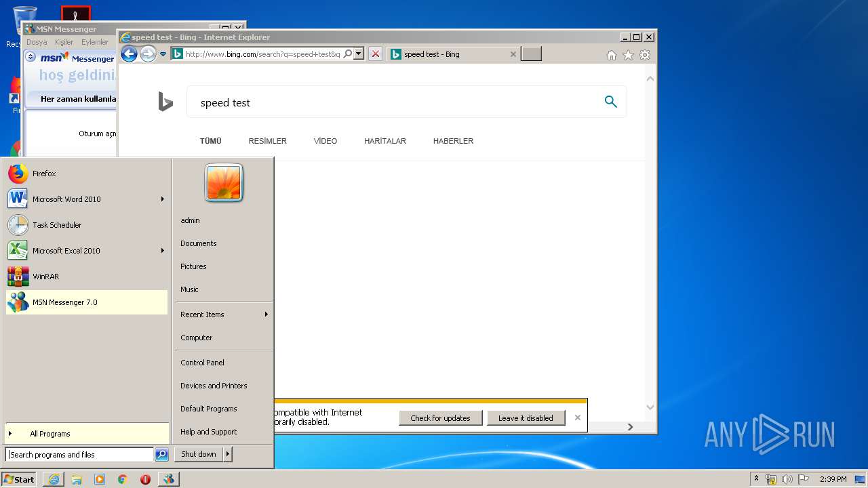Screen dimensions: 868x488
Task: Dismiss the IE notification bar
Action: point(578,418)
